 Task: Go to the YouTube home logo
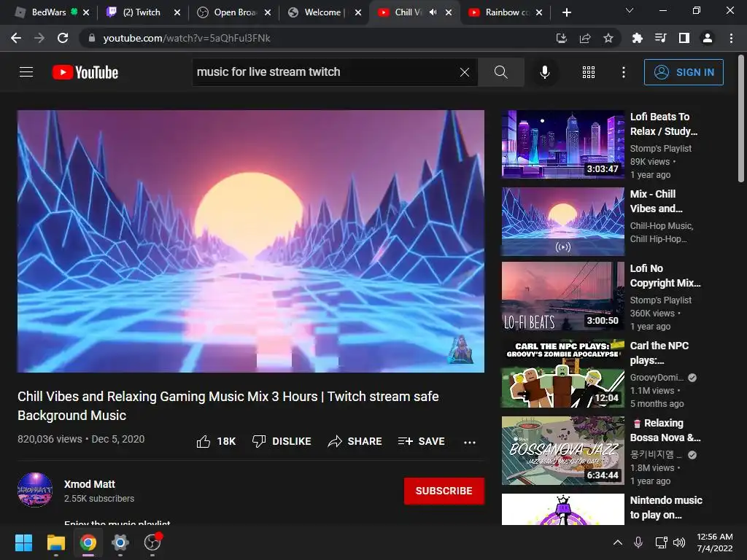85,72
